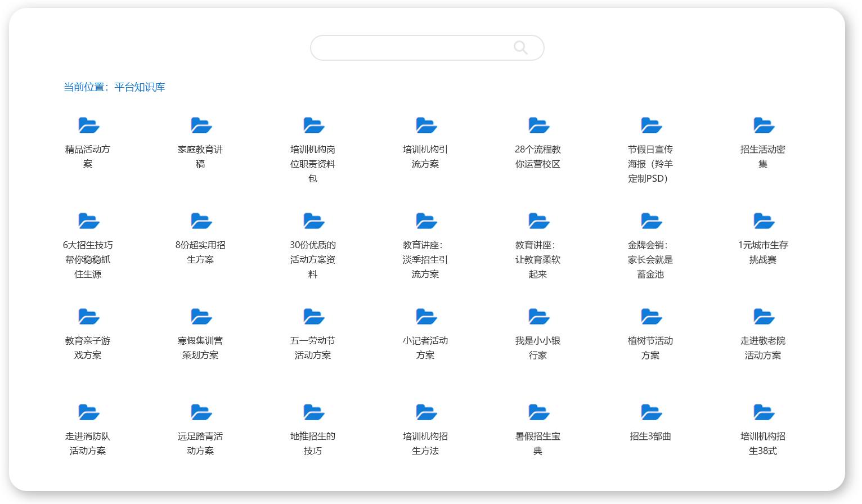Image resolution: width=862 pixels, height=504 pixels.
Task: Click the 培训机构引流方案 folder label
Action: click(425, 157)
